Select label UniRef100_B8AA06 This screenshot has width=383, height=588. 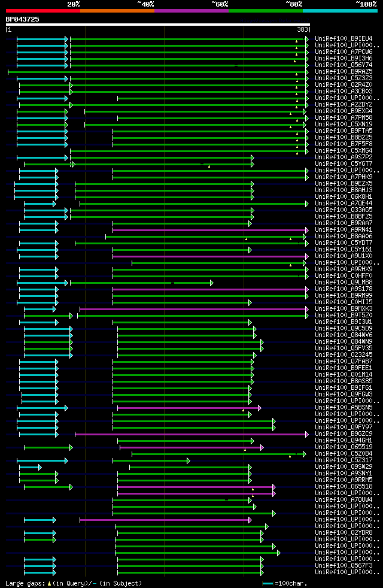(x=344, y=237)
